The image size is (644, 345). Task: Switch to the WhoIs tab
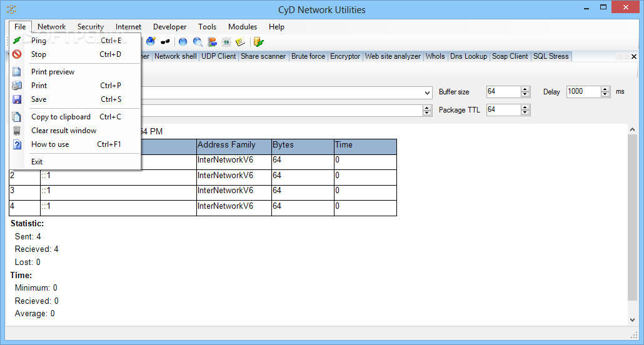[x=435, y=56]
